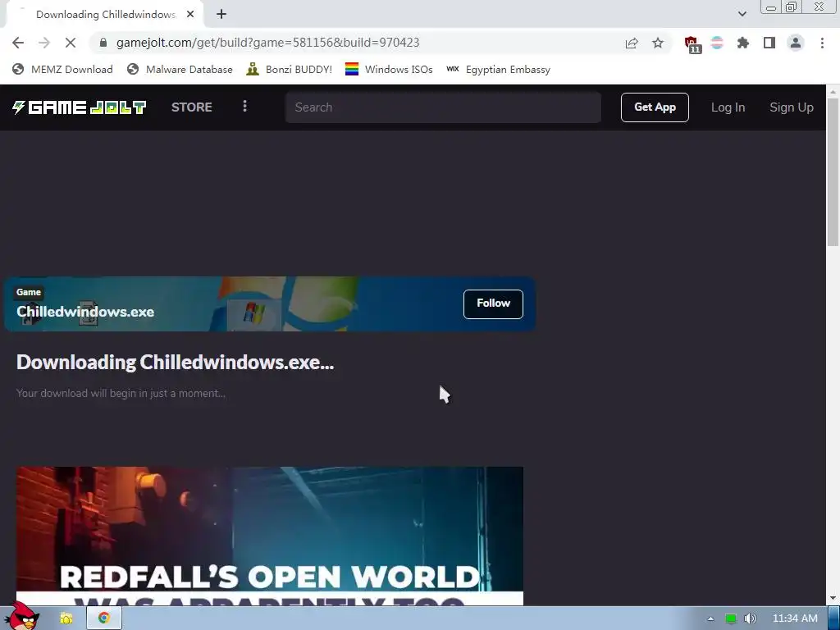Image resolution: width=840 pixels, height=630 pixels.
Task: Click the 11:34 AM clock
Action: (795, 619)
